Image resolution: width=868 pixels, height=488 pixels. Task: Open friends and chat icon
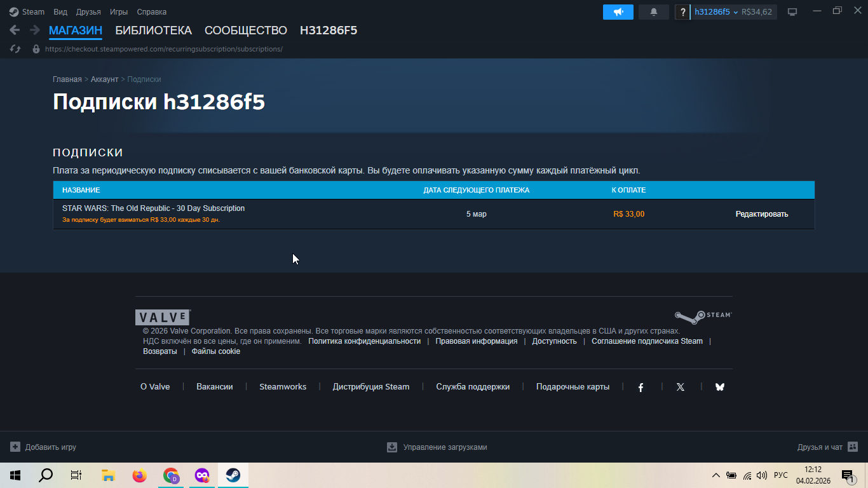click(853, 447)
